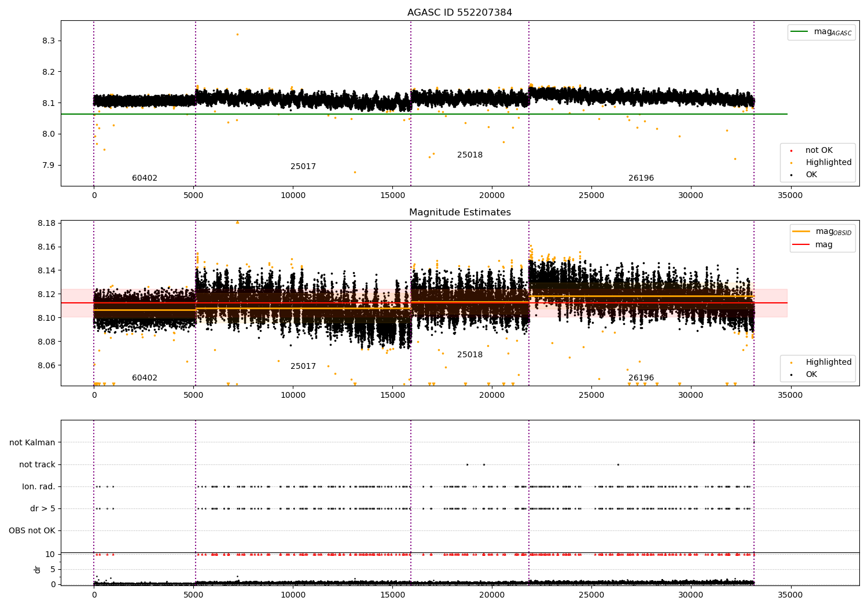The height and width of the screenshot is (608, 868).
Task: Click the 15000 x-tick under middle plot
Action: click(392, 395)
